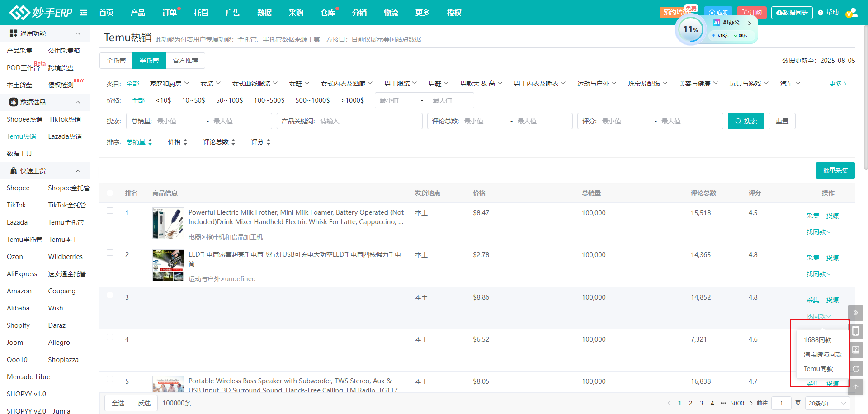Click the back-to-top floating icon
The height and width of the screenshot is (414, 868).
pyautogui.click(x=855, y=387)
